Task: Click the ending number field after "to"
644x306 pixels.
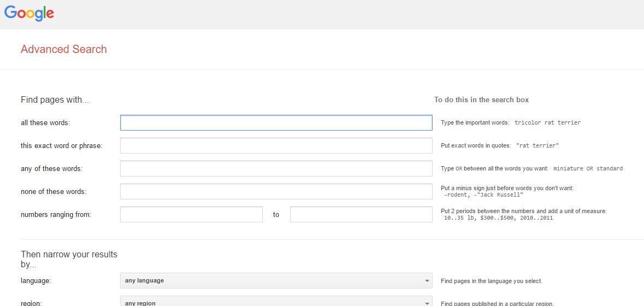Action: (x=361, y=214)
